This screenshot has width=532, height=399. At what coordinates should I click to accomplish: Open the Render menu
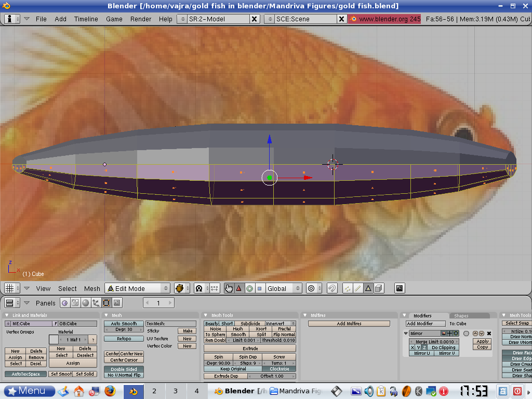tap(141, 19)
